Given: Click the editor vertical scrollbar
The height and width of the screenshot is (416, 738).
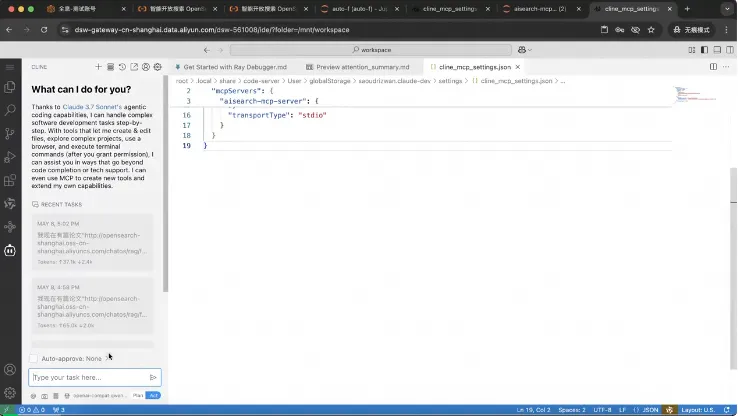Looking at the screenshot, I should click(x=734, y=268).
